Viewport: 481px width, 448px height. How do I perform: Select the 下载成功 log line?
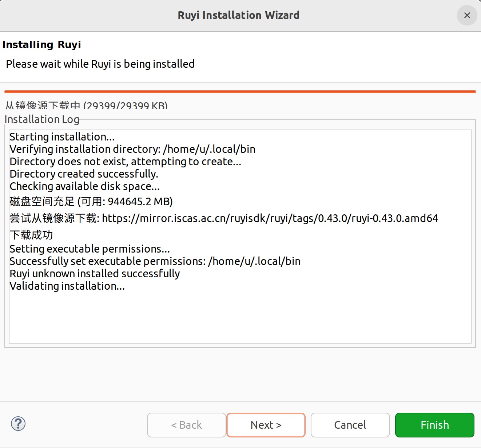[31, 235]
